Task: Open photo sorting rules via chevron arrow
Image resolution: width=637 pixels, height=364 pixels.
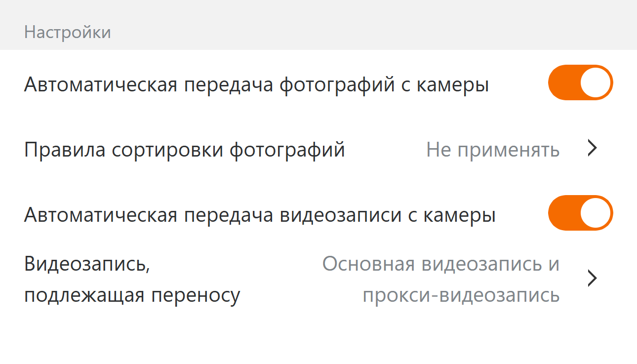Action: pyautogui.click(x=593, y=149)
